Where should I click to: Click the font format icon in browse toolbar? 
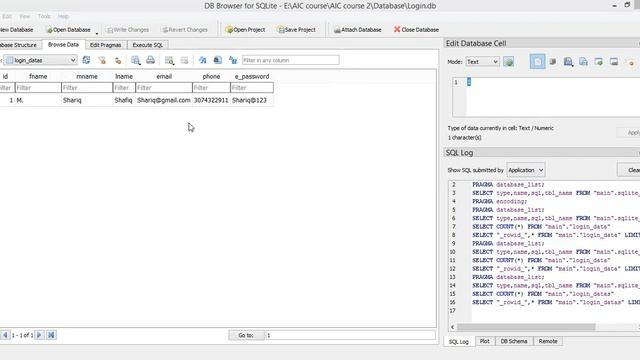click(202, 60)
